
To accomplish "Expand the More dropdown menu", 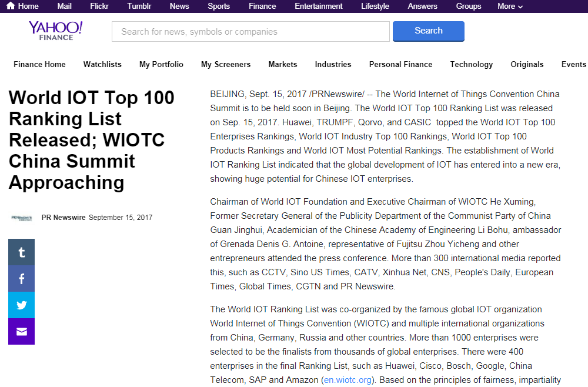I will pos(510,6).
